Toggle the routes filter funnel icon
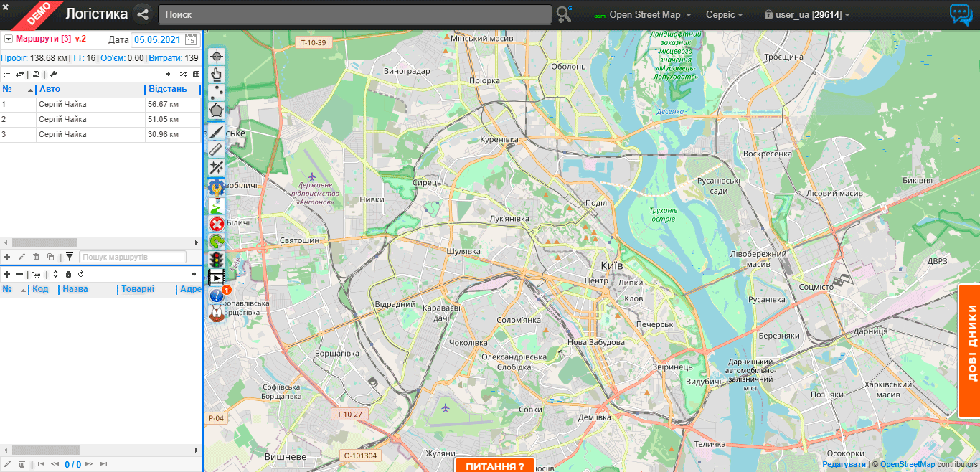This screenshot has width=980, height=472. (x=70, y=257)
